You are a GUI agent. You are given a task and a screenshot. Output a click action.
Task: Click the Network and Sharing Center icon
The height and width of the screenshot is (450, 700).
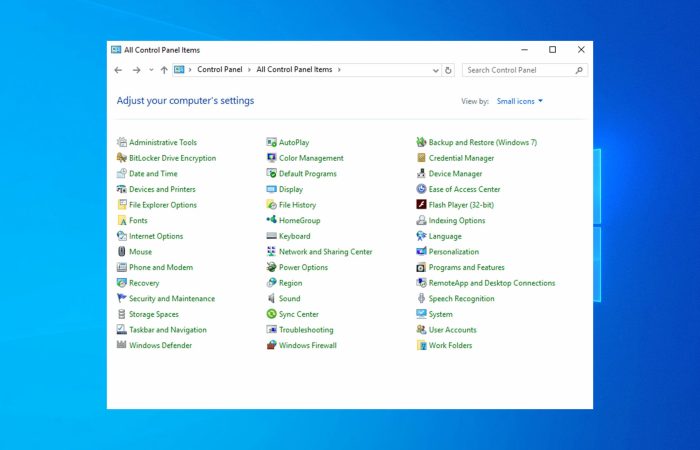pos(271,252)
